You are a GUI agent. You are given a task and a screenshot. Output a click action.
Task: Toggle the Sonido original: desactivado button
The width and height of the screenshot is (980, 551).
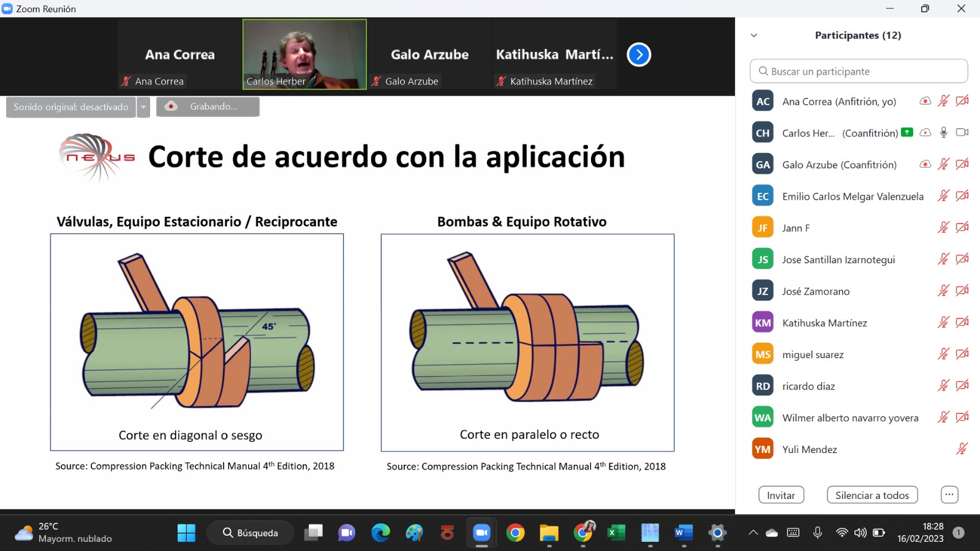click(x=71, y=107)
